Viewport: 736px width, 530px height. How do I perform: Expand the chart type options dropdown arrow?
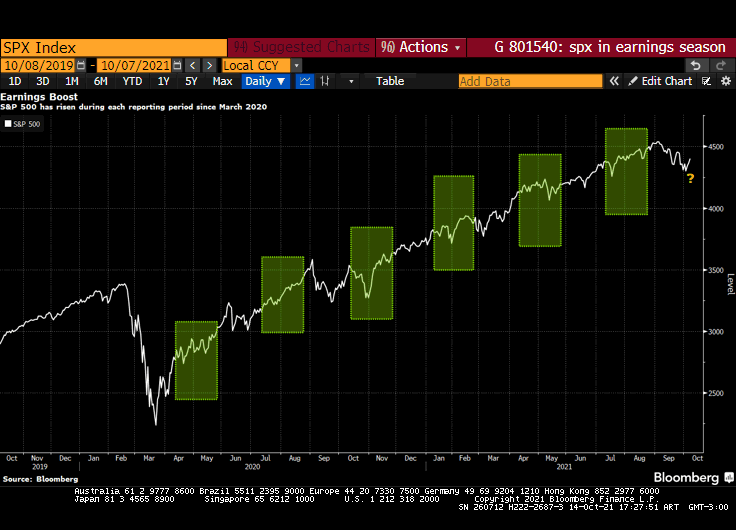[351, 81]
